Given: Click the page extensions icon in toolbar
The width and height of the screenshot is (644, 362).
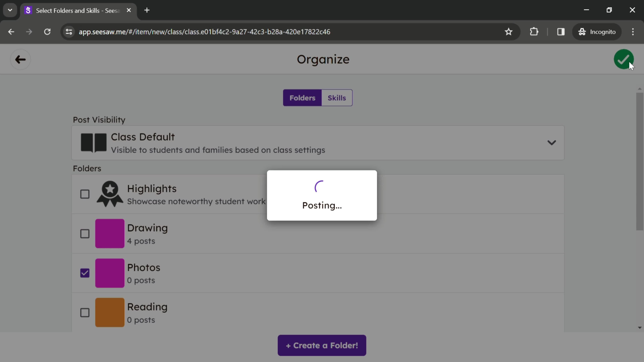Looking at the screenshot, I should (x=534, y=31).
